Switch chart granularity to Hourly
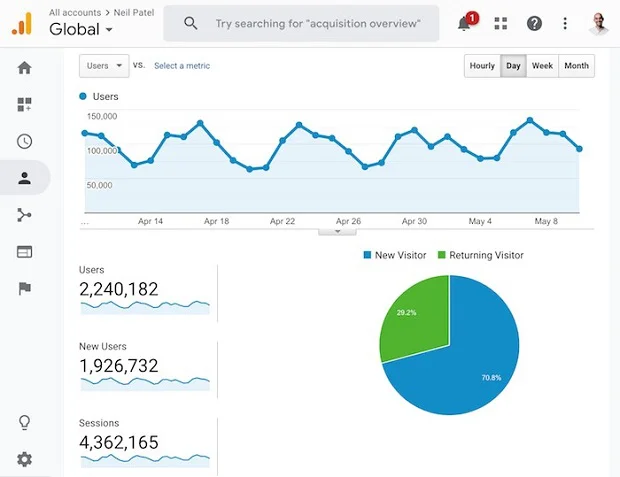The image size is (620, 477). coord(482,66)
